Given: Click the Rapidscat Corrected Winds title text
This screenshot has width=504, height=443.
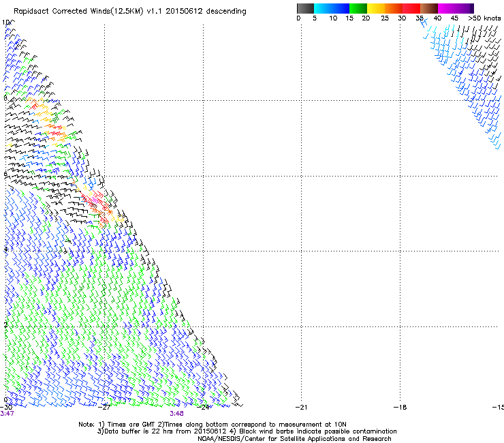Looking at the screenshot, I should [x=130, y=12].
